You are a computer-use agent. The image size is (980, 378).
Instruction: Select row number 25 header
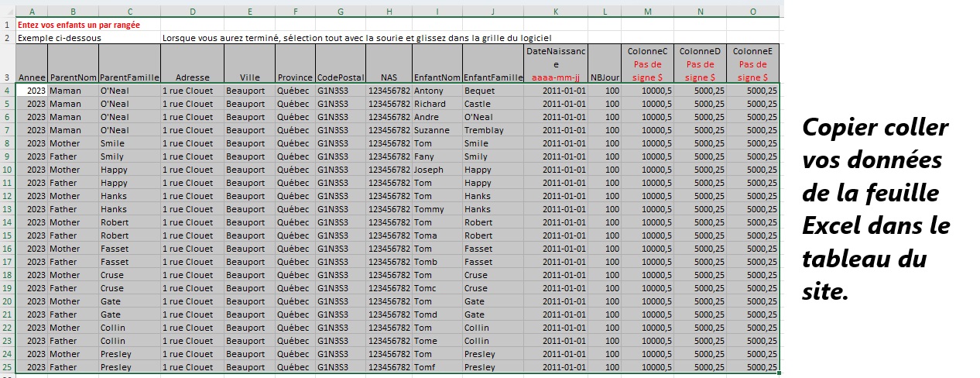(7, 367)
